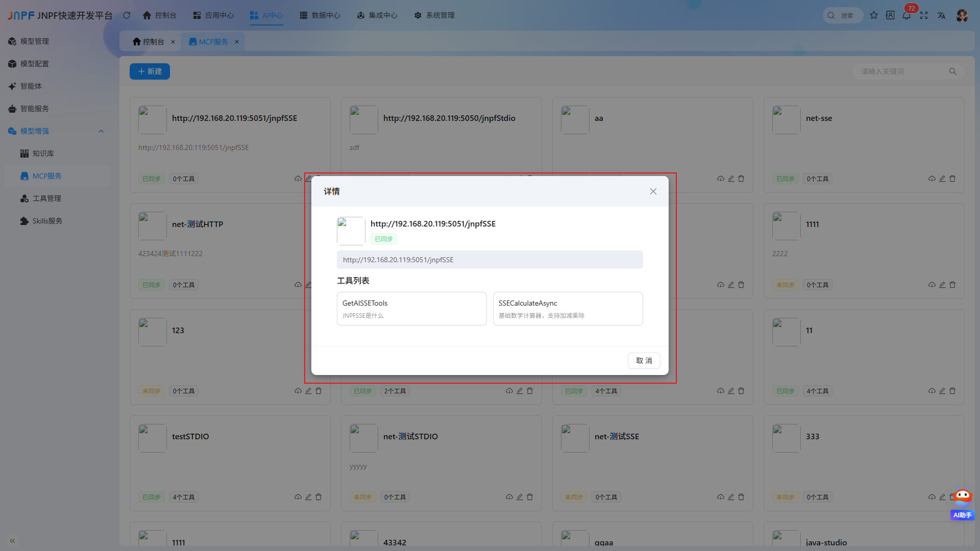
Task: Click edit icon on net-测试STDIO card
Action: [x=520, y=497]
